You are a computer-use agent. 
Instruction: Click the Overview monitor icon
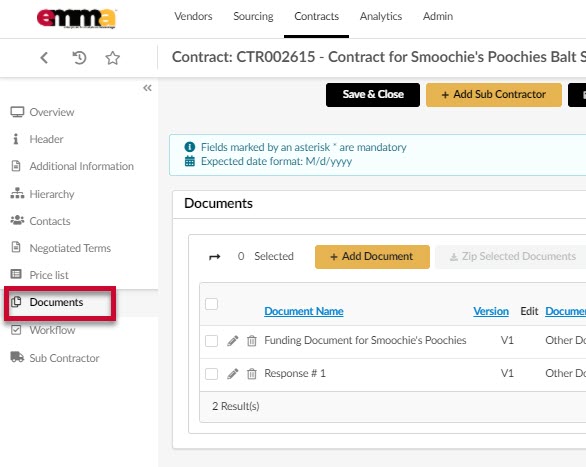click(17, 112)
